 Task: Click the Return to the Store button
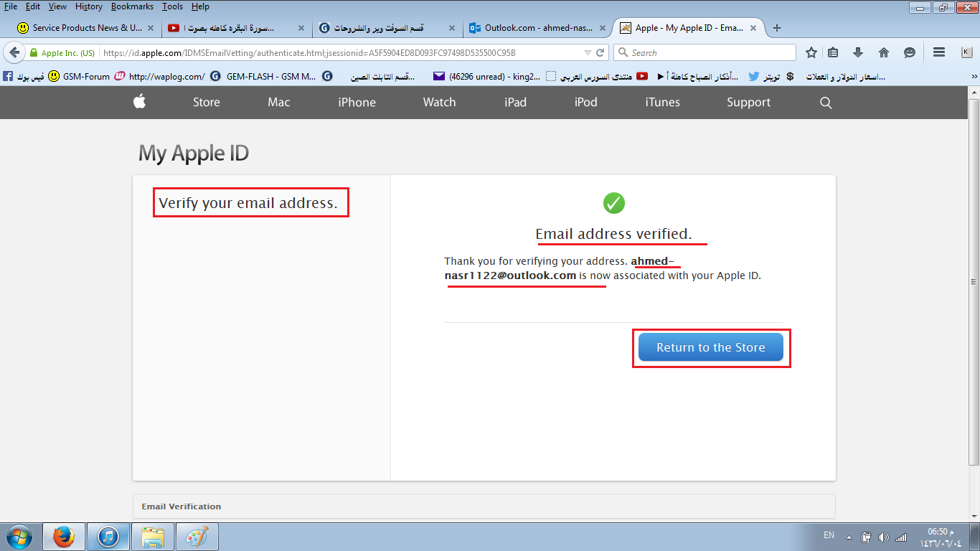[x=711, y=347]
